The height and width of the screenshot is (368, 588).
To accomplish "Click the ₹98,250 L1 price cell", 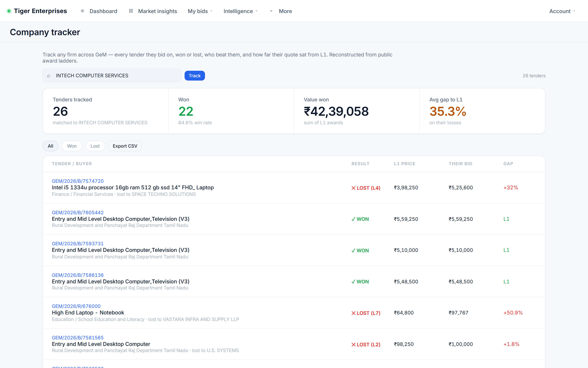I will 404,344.
